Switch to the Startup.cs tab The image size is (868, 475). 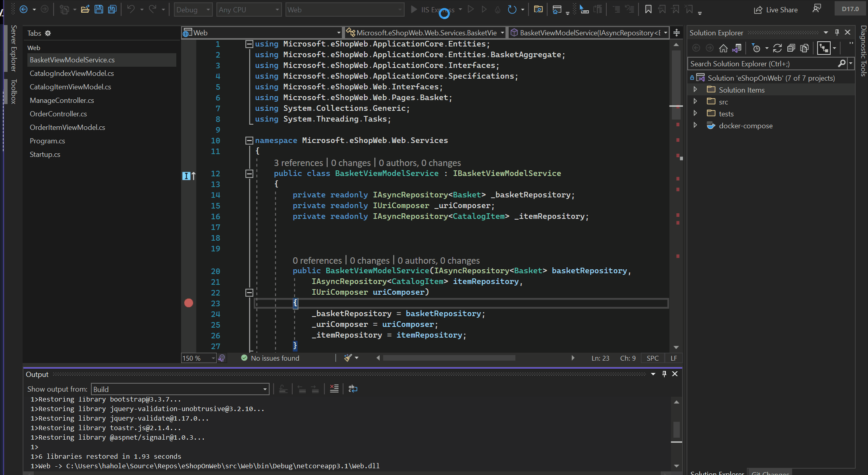click(45, 154)
